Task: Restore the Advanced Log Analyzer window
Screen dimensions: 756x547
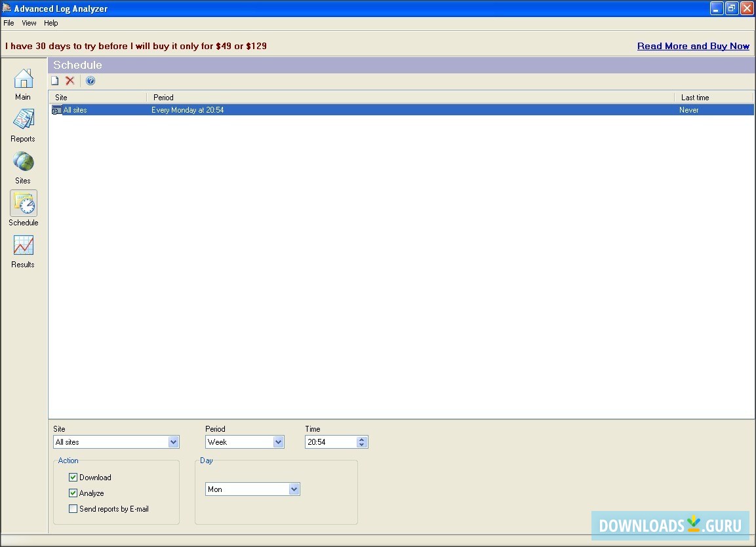Action: [x=731, y=8]
